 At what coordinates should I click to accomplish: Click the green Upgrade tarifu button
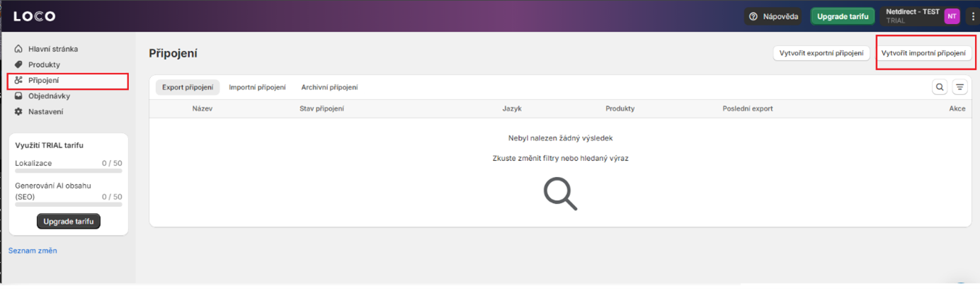tap(843, 16)
